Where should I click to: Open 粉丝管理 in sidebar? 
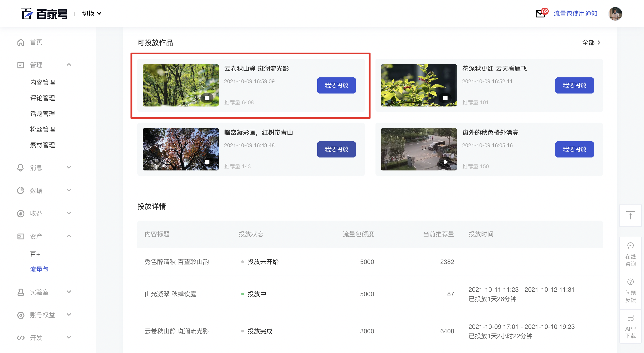pos(43,129)
